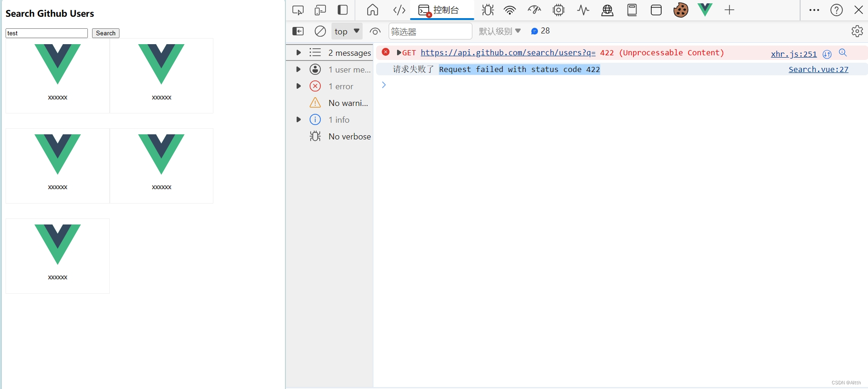The height and width of the screenshot is (389, 868).
Task: Click the Search button
Action: tap(106, 33)
